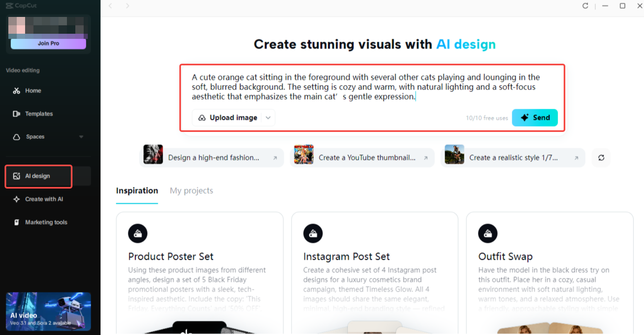The image size is (644, 335).
Task: Click the Templates icon
Action: click(x=17, y=114)
